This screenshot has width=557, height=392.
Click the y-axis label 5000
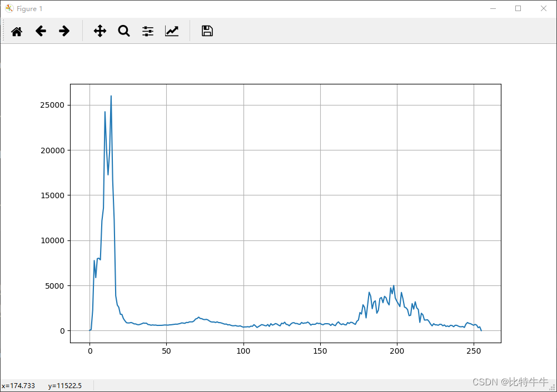point(54,286)
